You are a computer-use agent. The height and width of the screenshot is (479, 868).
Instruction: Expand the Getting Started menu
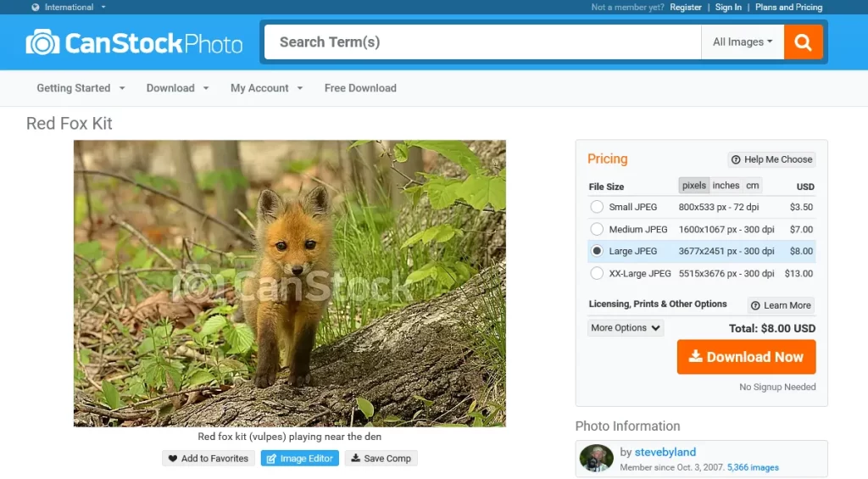coord(81,88)
